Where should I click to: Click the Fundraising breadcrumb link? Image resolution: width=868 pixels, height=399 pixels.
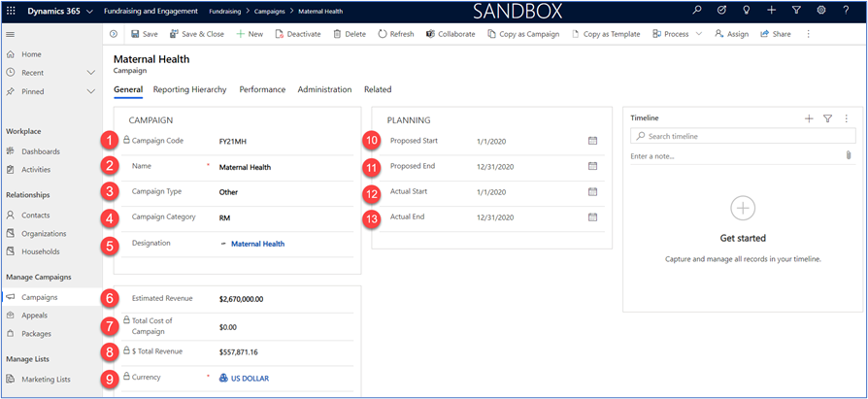click(224, 11)
